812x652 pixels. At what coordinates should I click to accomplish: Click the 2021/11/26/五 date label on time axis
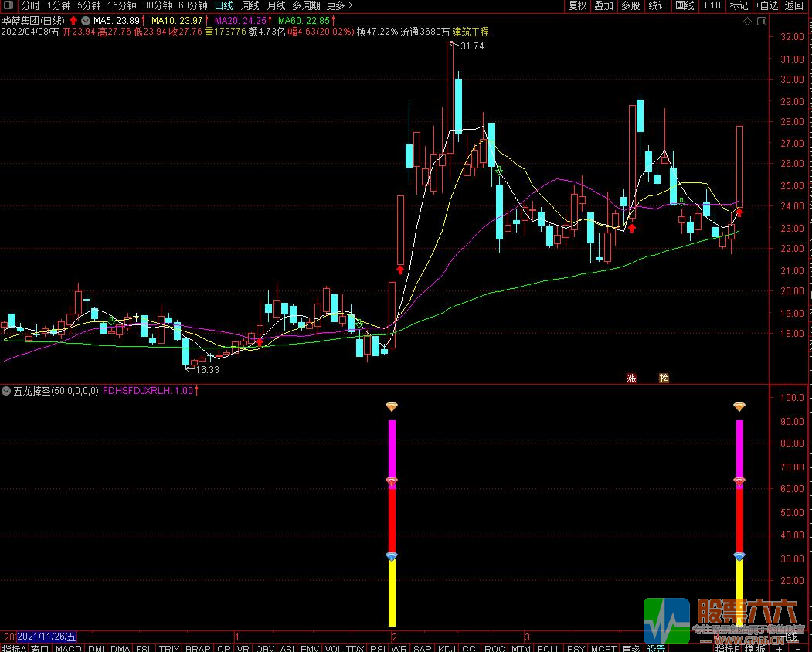[x=46, y=637]
